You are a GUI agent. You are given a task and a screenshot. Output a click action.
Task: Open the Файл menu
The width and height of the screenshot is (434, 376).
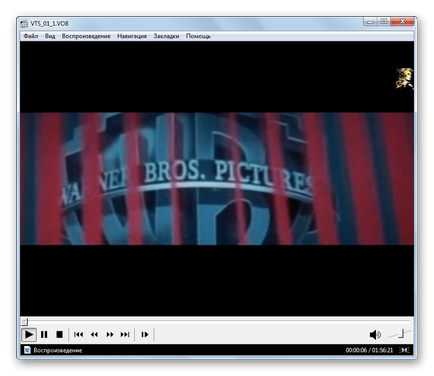click(x=31, y=36)
